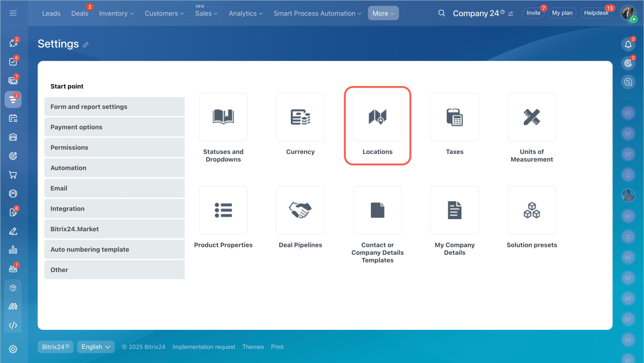Expand the Inventory menu
Screen dimensions: 644x363
116,14
